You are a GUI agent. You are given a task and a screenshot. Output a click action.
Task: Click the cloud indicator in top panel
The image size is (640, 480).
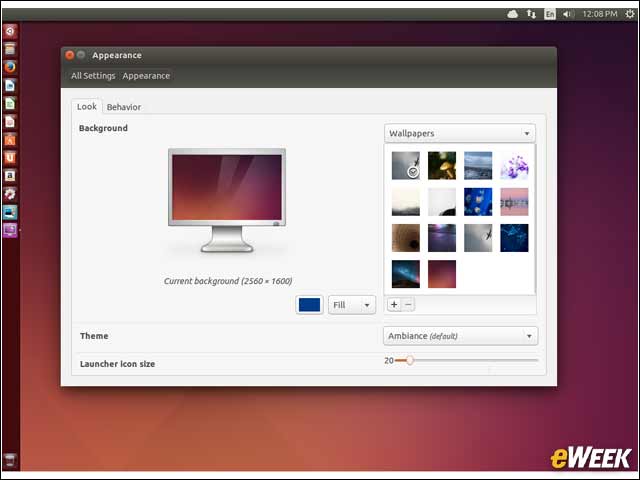(513, 14)
